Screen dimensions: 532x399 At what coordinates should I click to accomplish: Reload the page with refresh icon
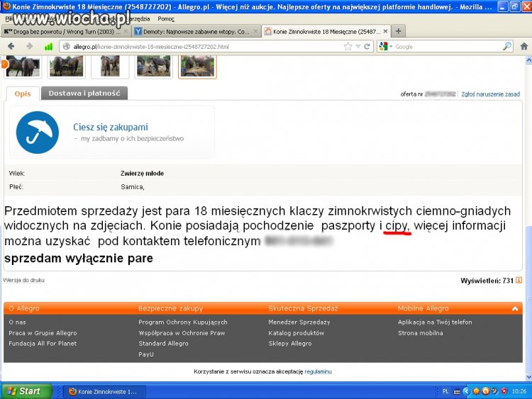tap(367, 47)
